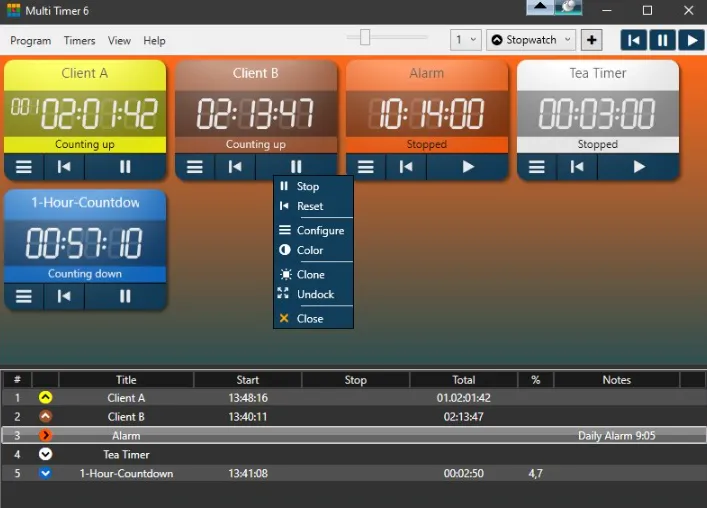707x508 pixels.
Task: Reset all timers from the toolbar
Action: (x=634, y=40)
